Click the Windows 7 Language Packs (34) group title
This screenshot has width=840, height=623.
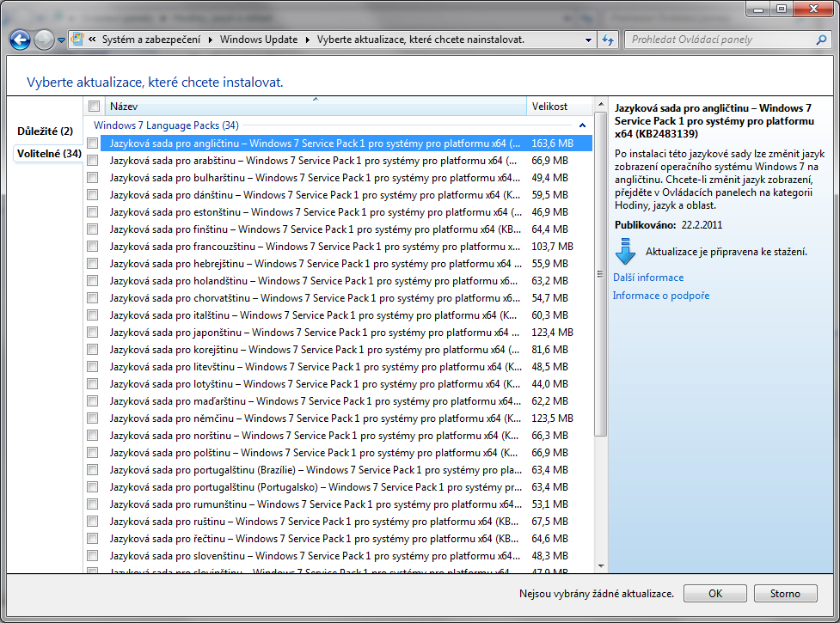[166, 125]
